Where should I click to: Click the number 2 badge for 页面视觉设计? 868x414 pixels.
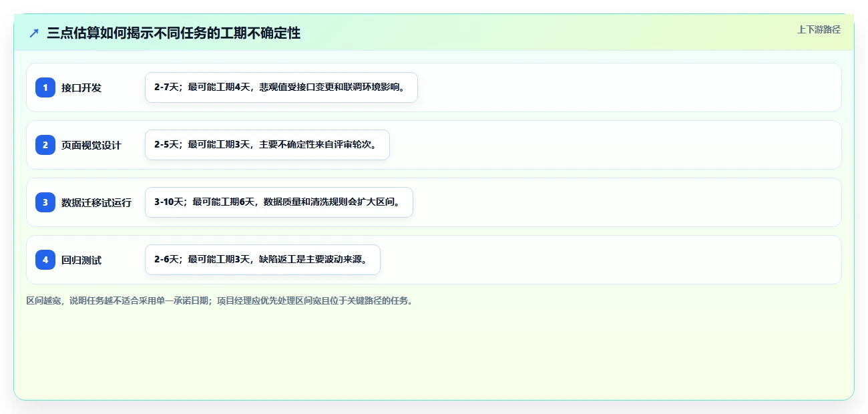pyautogui.click(x=45, y=145)
